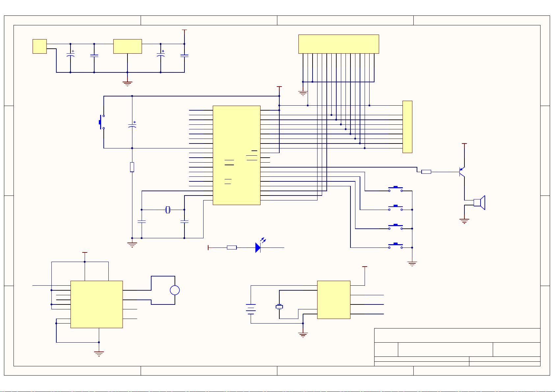Image resolution: width=555 pixels, height=392 pixels.
Task: Select the IC block wired to the battery
Action: click(x=334, y=300)
